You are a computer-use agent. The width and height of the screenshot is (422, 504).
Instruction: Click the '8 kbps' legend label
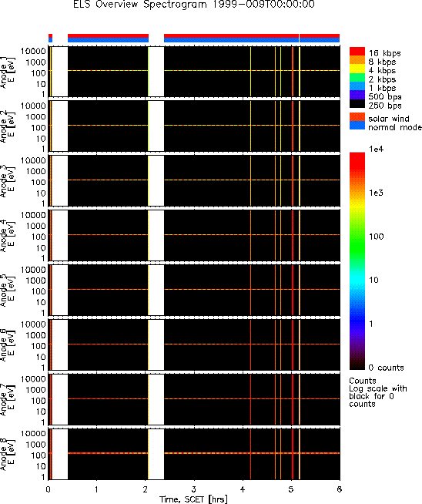[382, 62]
